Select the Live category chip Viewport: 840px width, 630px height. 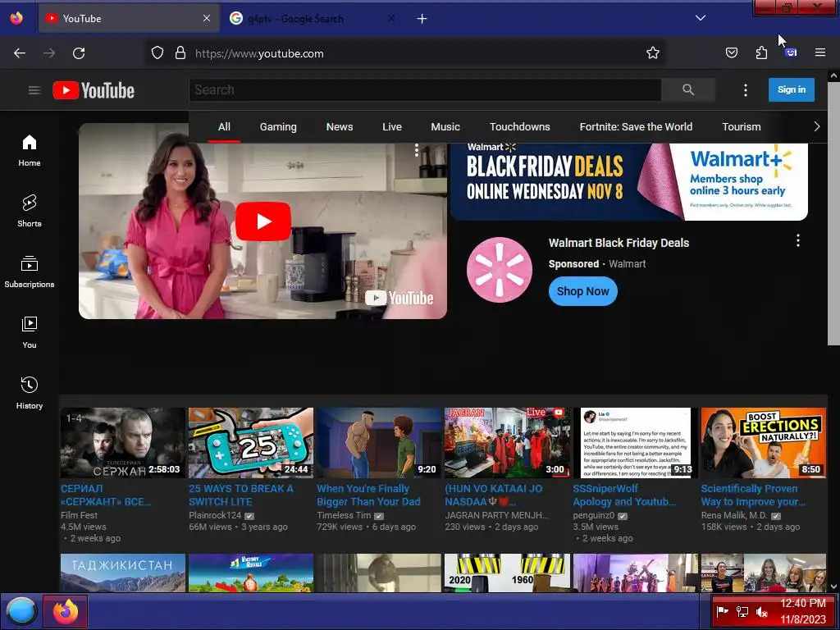click(392, 127)
